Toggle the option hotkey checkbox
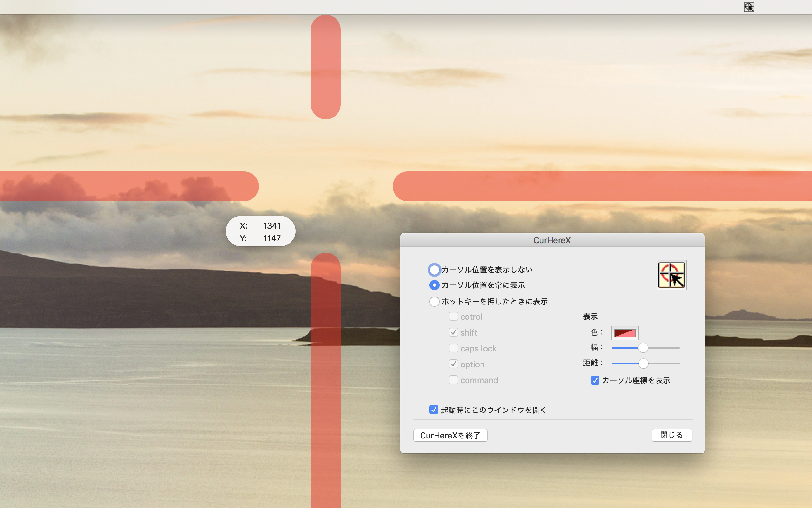This screenshot has width=812, height=508. point(453,364)
